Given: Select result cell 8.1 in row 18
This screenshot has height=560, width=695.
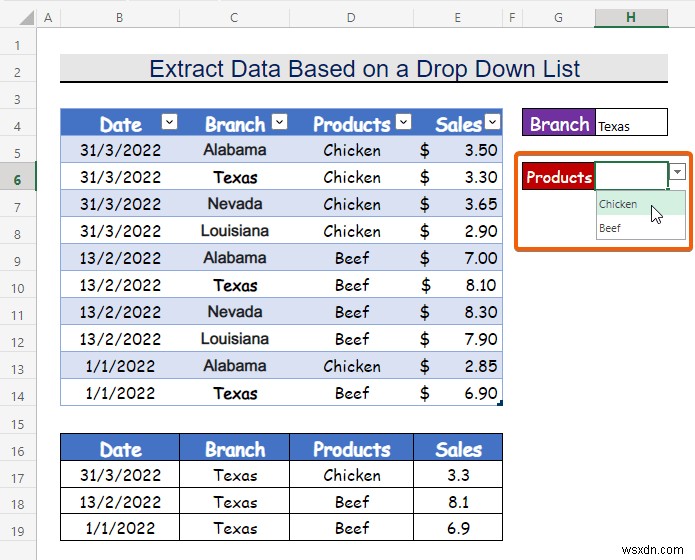Looking at the screenshot, I should click(458, 501).
